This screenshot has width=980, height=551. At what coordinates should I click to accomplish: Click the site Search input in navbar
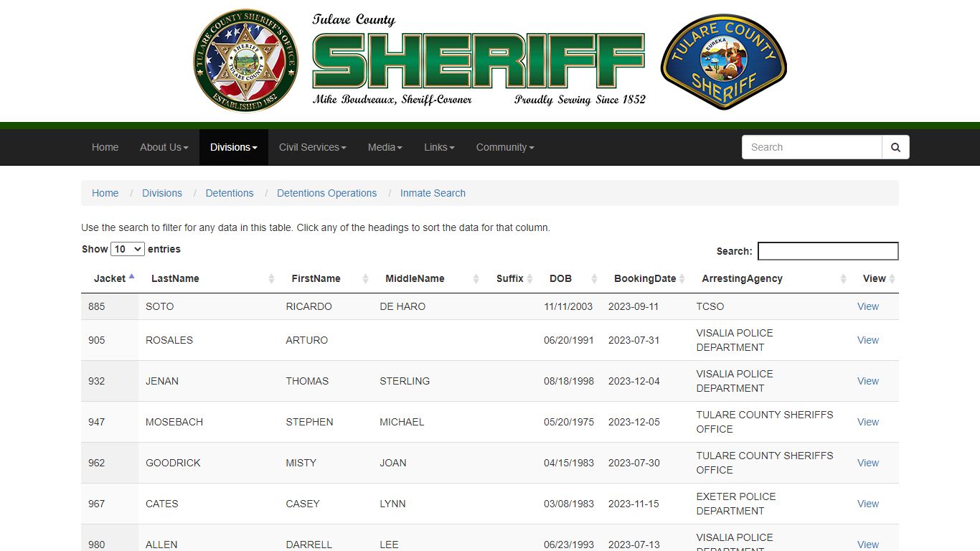coord(811,147)
